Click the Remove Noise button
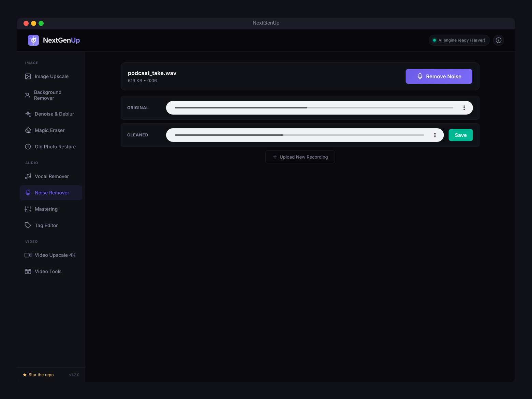 tap(439, 76)
